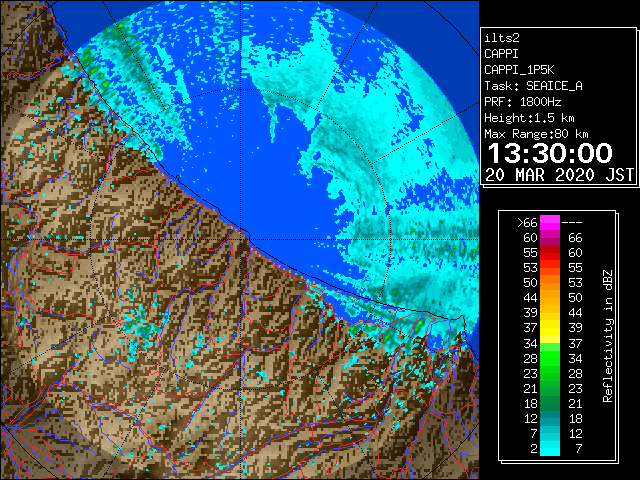Click the 13:30:00 timestamp
This screenshot has width=640, height=480.
coord(550,153)
